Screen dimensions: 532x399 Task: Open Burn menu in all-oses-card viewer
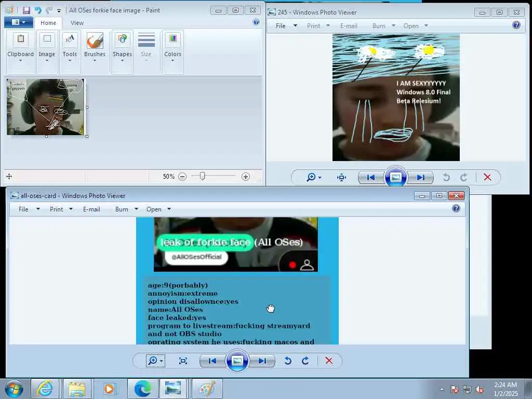[x=122, y=209]
